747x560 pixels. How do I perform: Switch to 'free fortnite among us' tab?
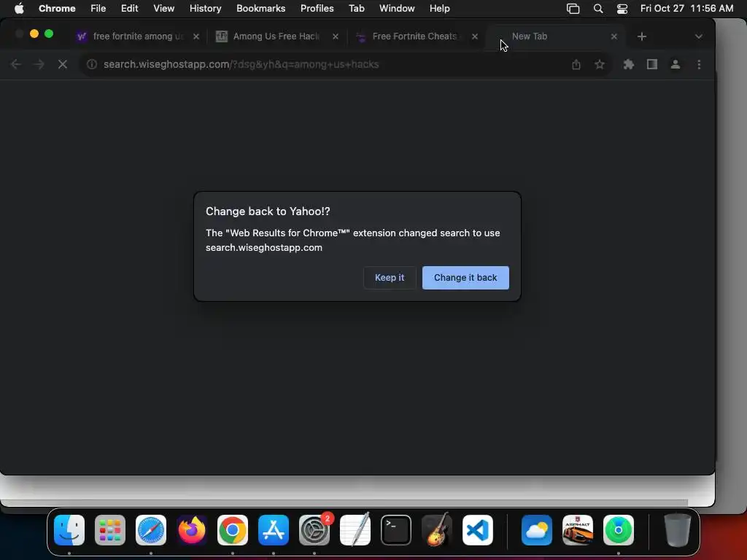[x=138, y=36]
